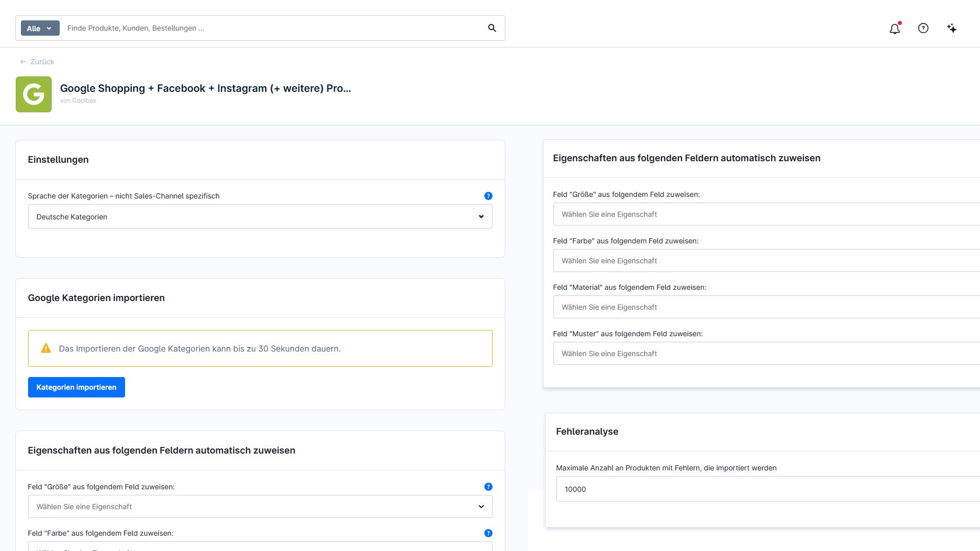Click the search magnifier icon
The height and width of the screenshot is (551, 980).
492,28
